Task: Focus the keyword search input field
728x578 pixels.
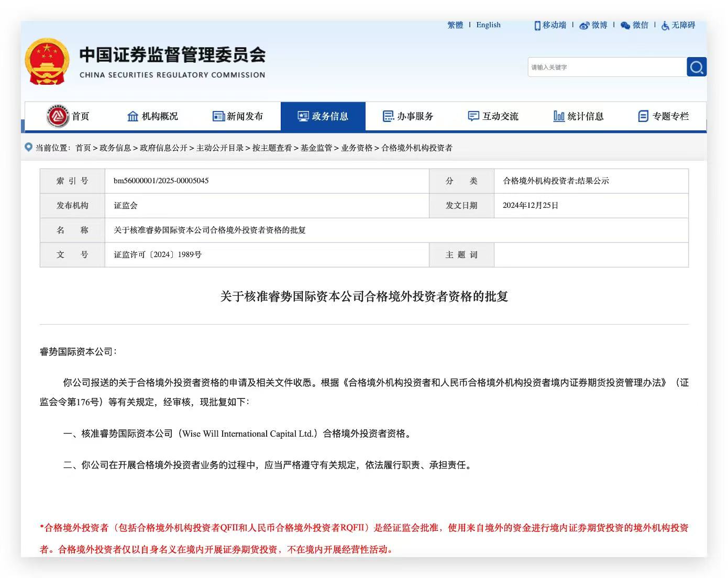Action: tap(606, 67)
